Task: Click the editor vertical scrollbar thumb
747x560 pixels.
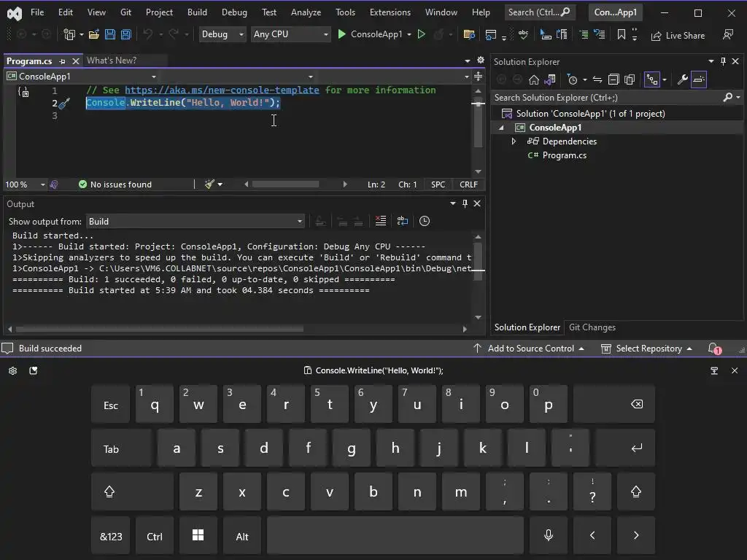Action: [x=478, y=124]
